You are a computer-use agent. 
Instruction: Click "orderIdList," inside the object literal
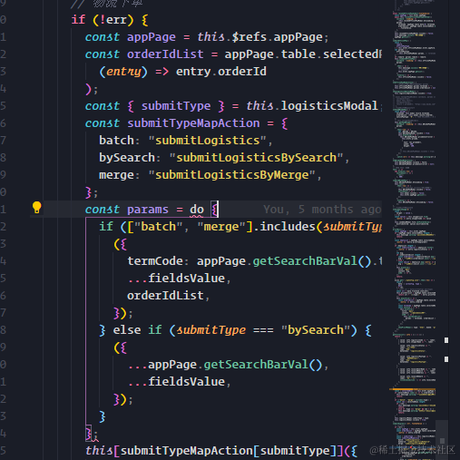coord(168,296)
